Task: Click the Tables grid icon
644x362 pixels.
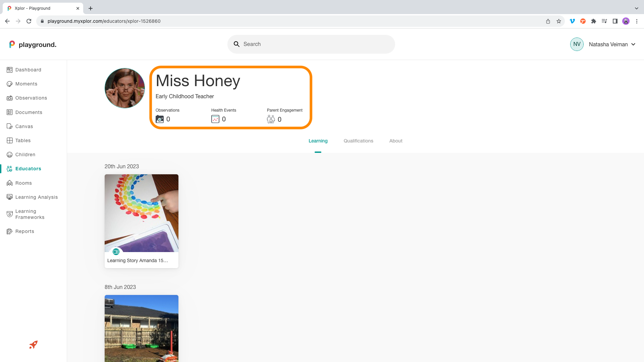Action: (x=9, y=140)
